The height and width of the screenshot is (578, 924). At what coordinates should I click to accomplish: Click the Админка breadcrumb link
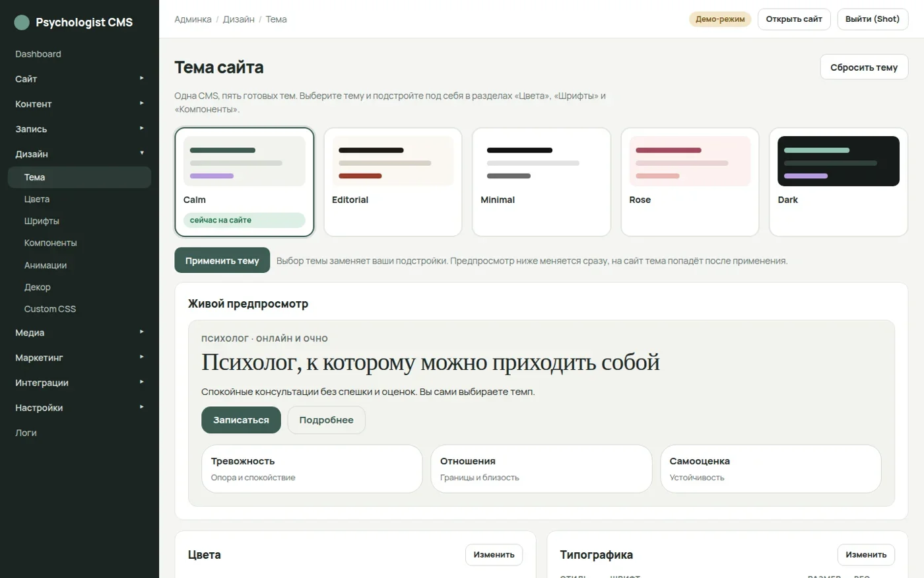193,20
